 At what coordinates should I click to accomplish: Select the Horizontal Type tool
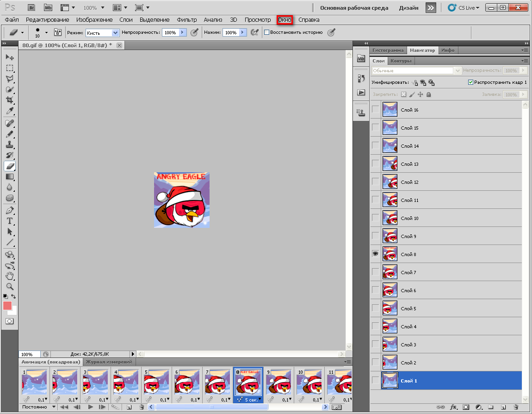[9, 221]
